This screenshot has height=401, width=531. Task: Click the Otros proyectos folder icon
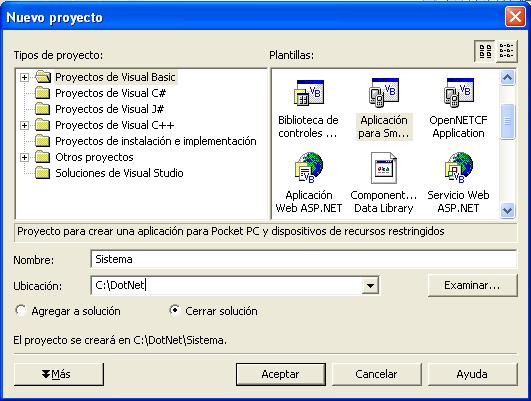click(42, 157)
